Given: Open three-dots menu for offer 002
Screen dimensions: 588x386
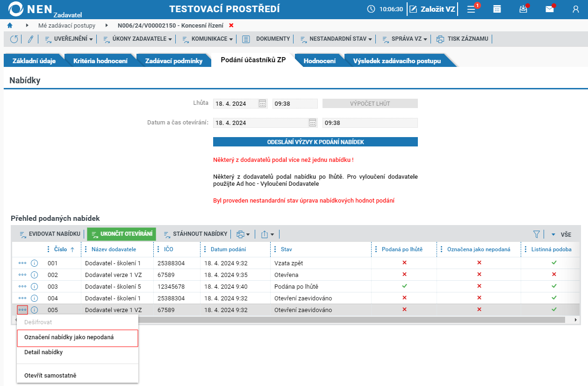Looking at the screenshot, I should pos(22,275).
